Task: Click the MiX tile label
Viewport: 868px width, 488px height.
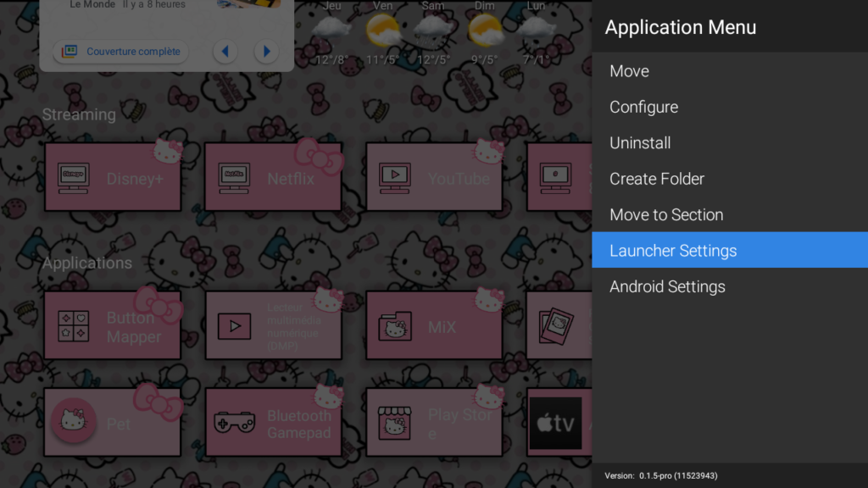Action: point(442,327)
